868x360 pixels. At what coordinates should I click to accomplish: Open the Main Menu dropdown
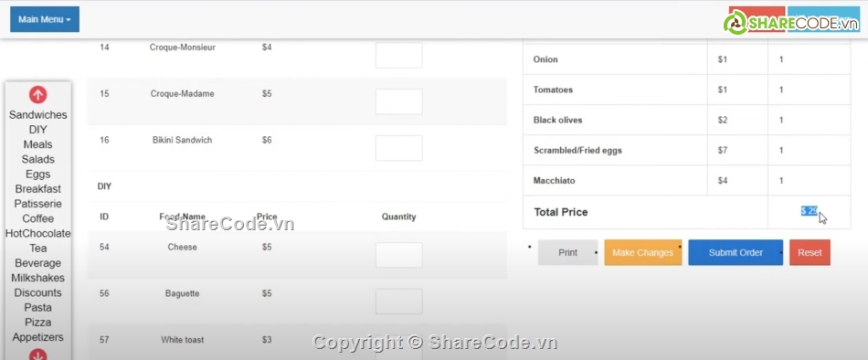[x=45, y=19]
